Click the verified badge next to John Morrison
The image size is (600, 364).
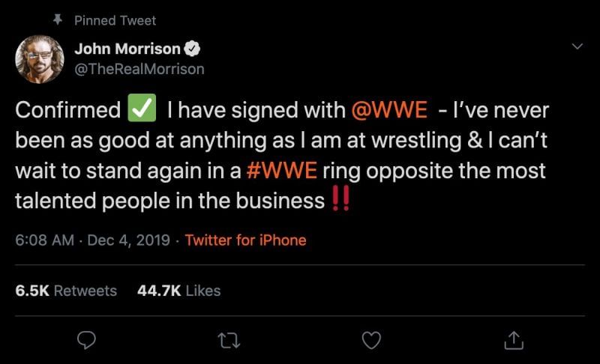tap(192, 49)
